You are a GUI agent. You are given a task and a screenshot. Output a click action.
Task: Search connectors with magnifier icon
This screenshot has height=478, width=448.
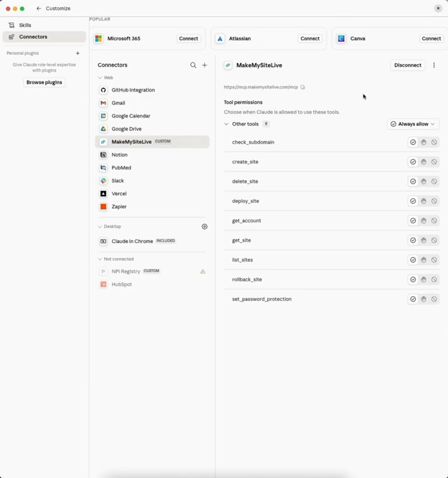(194, 65)
